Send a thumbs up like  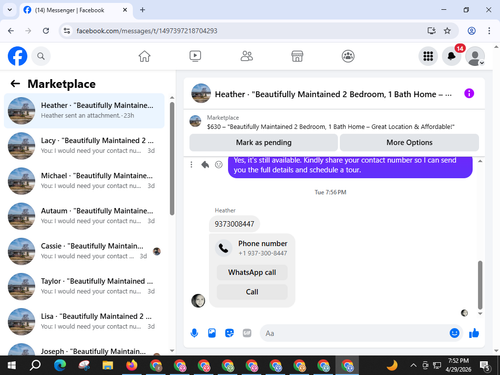pos(474,333)
